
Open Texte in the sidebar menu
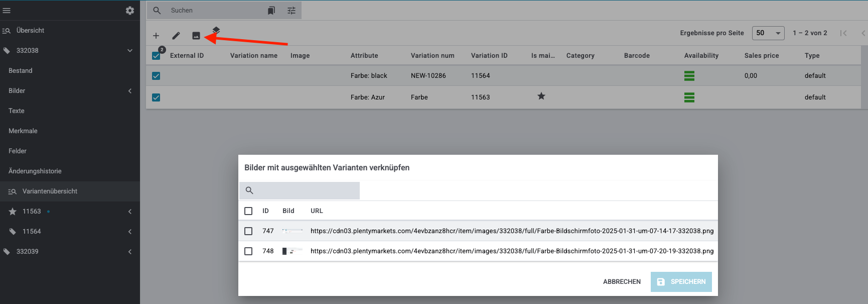coord(17,111)
